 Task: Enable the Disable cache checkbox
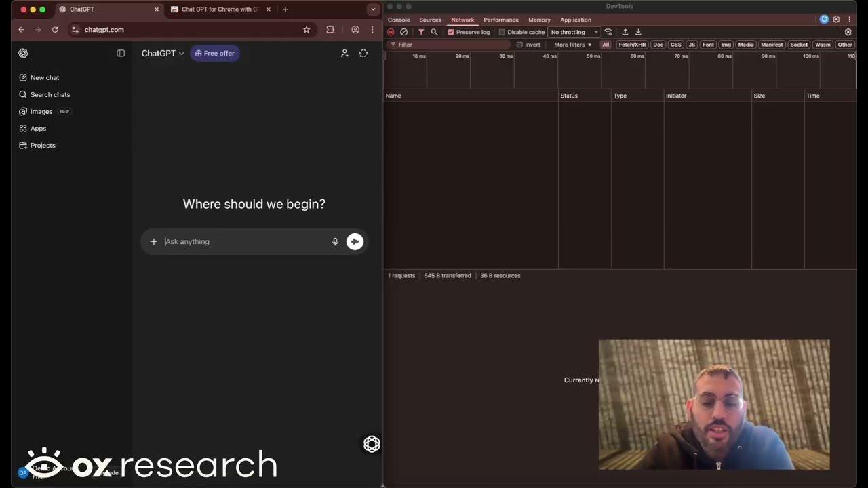click(502, 32)
